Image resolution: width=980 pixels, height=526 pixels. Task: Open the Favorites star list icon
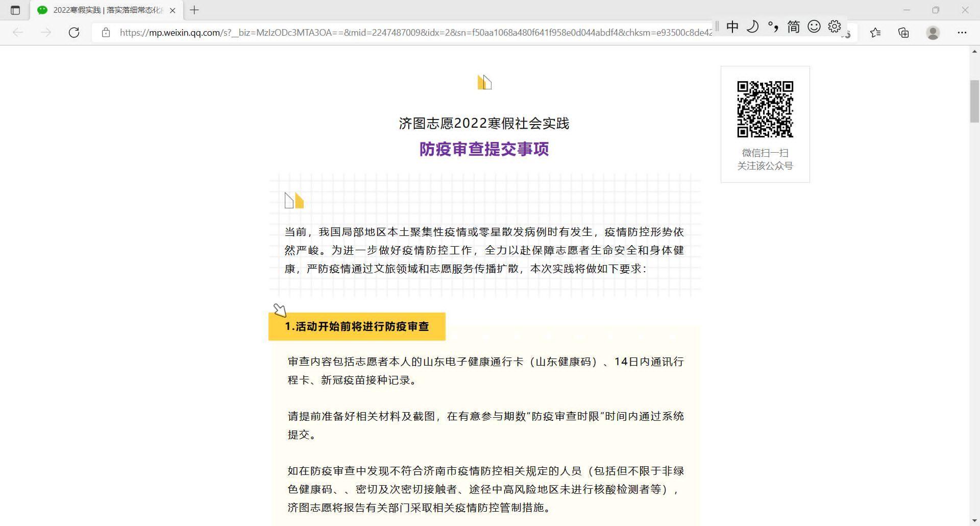[875, 33]
